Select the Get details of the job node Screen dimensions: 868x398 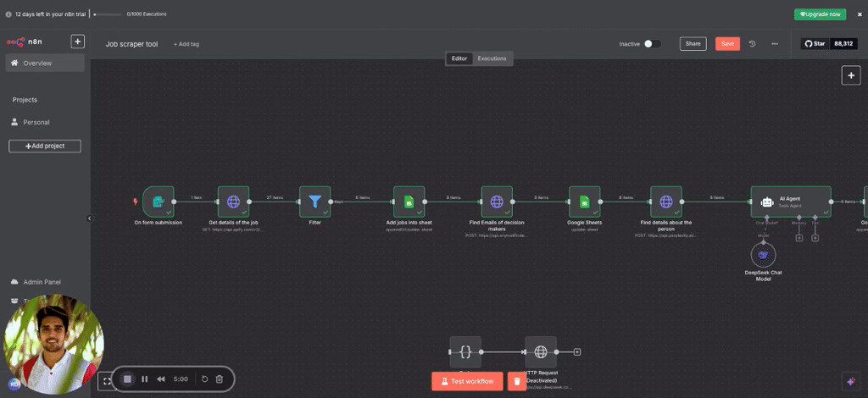click(234, 202)
